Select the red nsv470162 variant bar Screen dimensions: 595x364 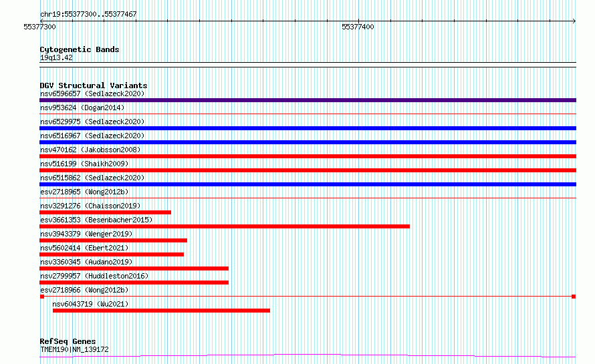click(x=308, y=156)
